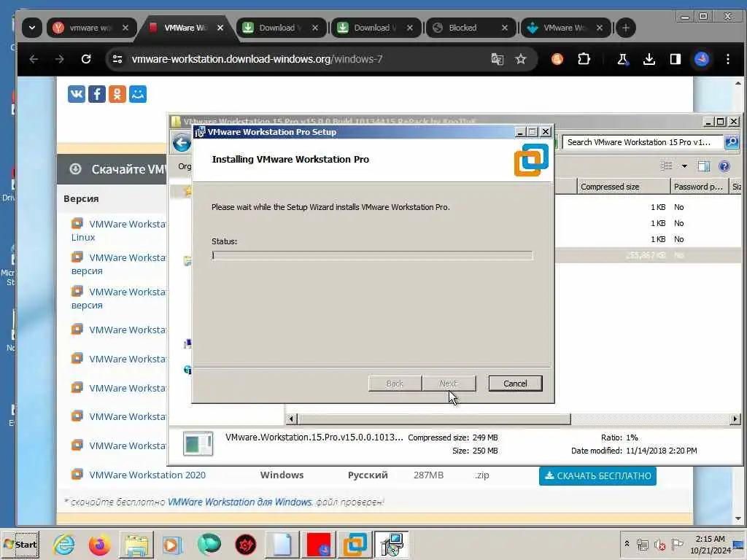Open the Chrome profile avatar
747x560 pixels.
pyautogui.click(x=701, y=59)
